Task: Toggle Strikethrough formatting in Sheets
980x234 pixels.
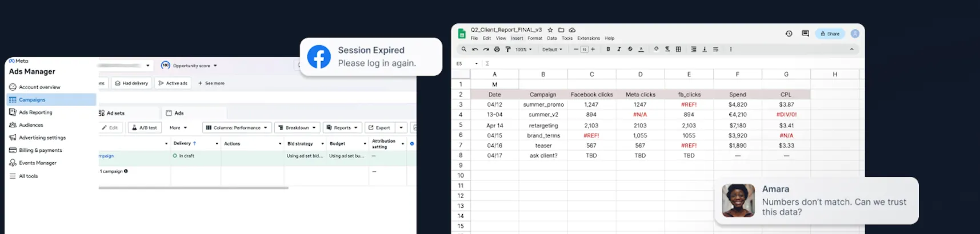Action: (x=630, y=50)
